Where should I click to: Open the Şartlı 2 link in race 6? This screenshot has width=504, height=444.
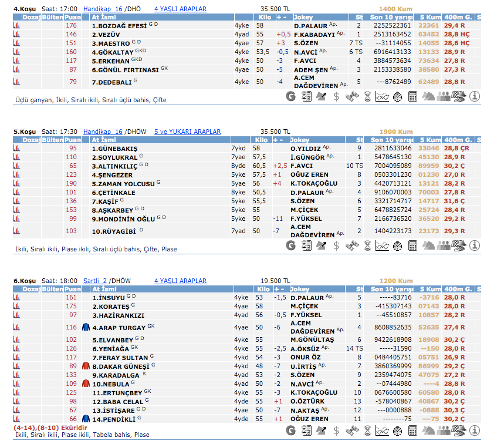tap(95, 281)
